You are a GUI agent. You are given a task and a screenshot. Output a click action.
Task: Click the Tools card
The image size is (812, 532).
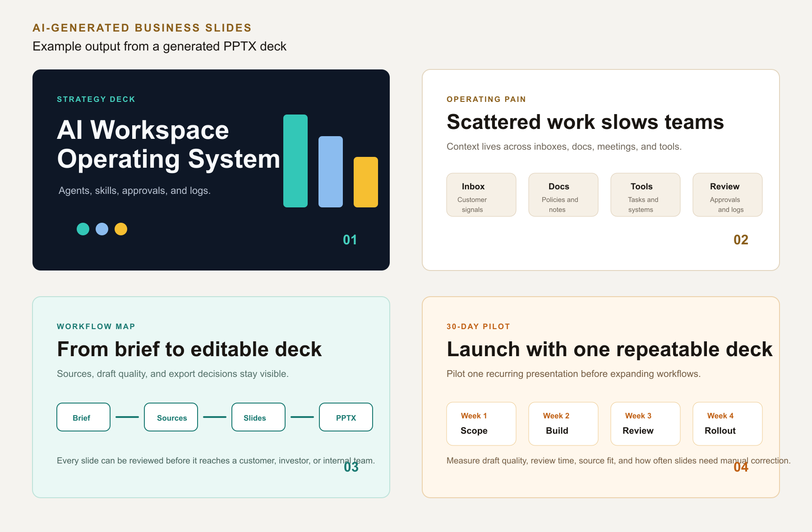(646, 195)
